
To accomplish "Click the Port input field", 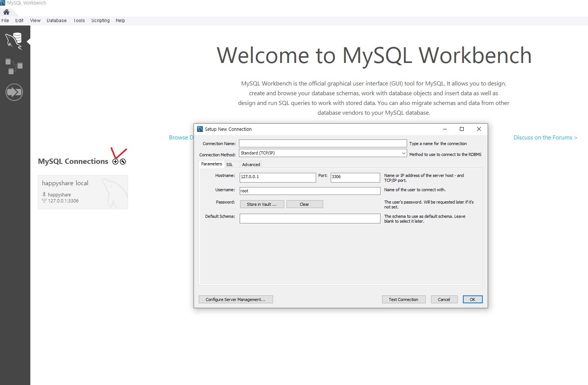I will pos(355,177).
